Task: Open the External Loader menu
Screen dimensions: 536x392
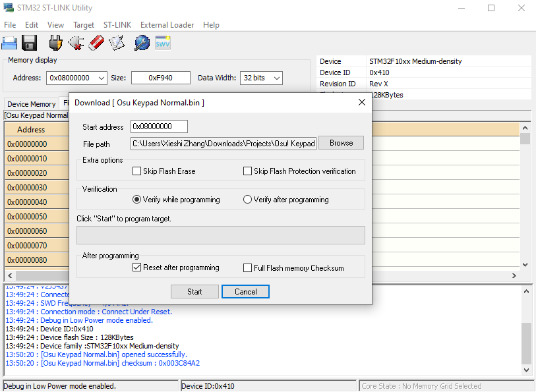Action: click(x=167, y=25)
